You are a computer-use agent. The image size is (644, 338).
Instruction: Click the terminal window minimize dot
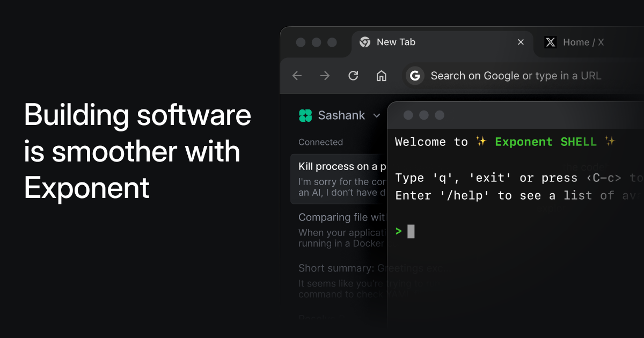pos(423,115)
